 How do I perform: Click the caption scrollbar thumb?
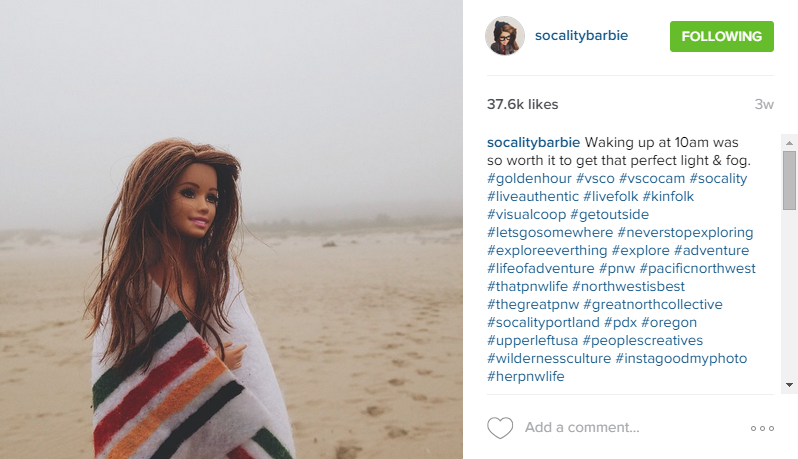[789, 180]
